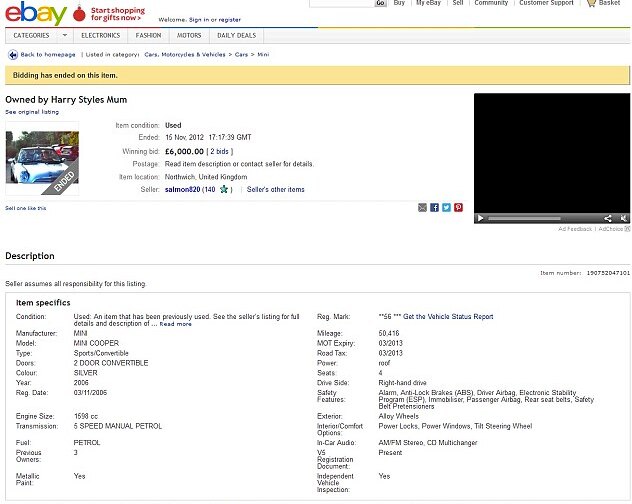Open My eBay
This screenshot has height=504, width=632.
click(x=428, y=3)
